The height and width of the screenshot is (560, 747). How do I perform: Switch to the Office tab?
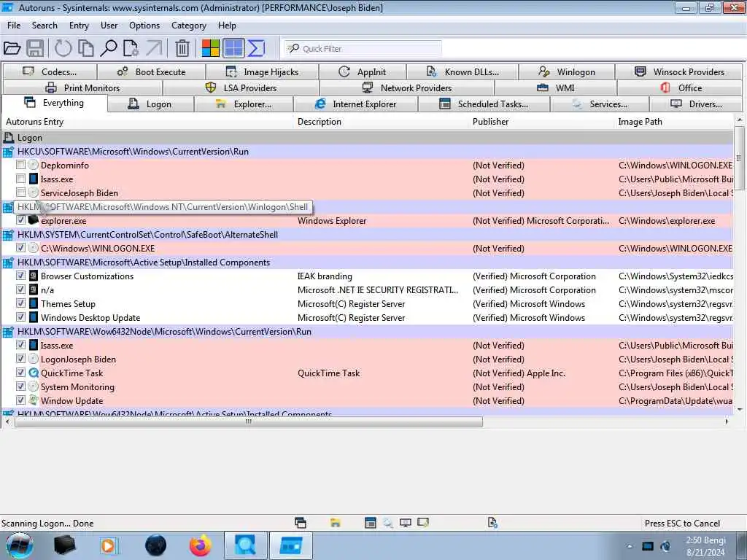(681, 87)
